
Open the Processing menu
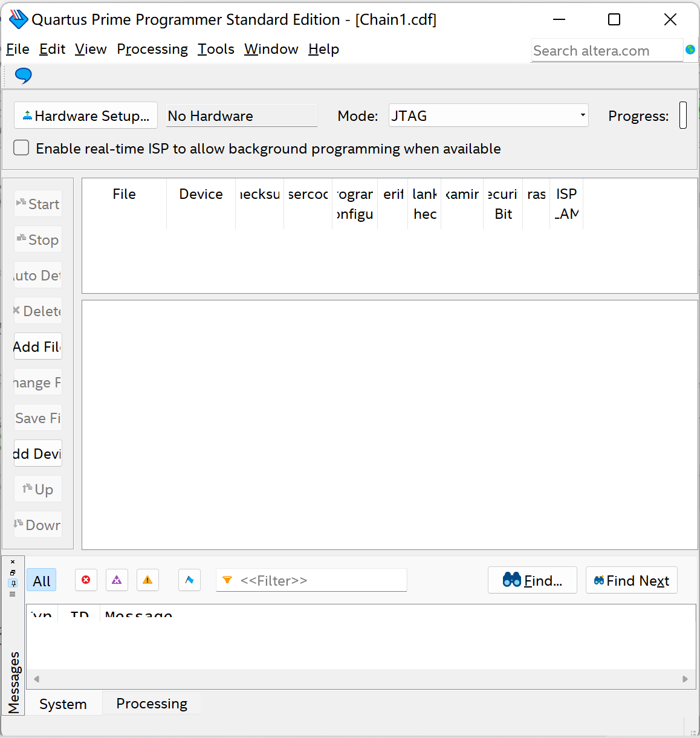tap(152, 49)
